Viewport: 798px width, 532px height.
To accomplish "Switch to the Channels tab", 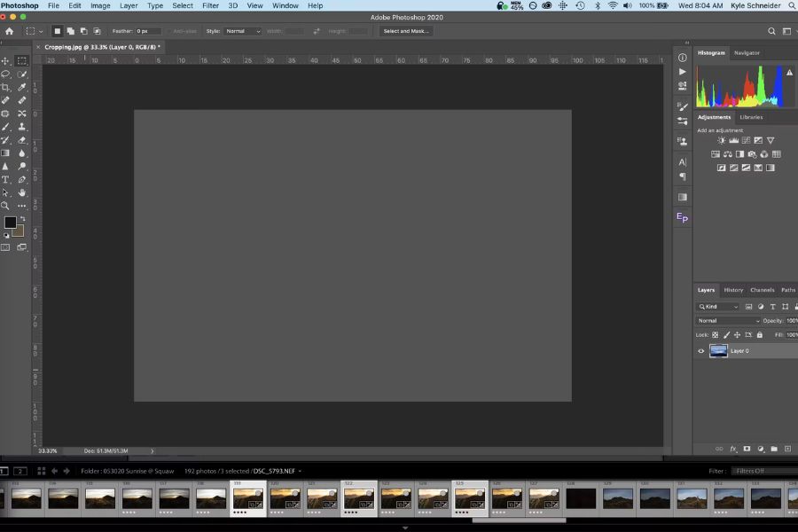I will (x=763, y=290).
